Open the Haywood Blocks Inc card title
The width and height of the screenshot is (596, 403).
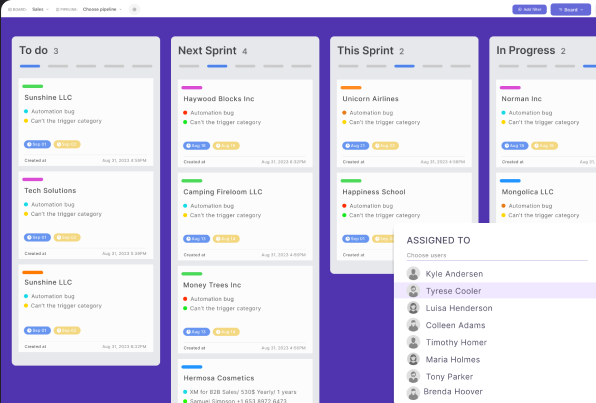click(x=219, y=99)
